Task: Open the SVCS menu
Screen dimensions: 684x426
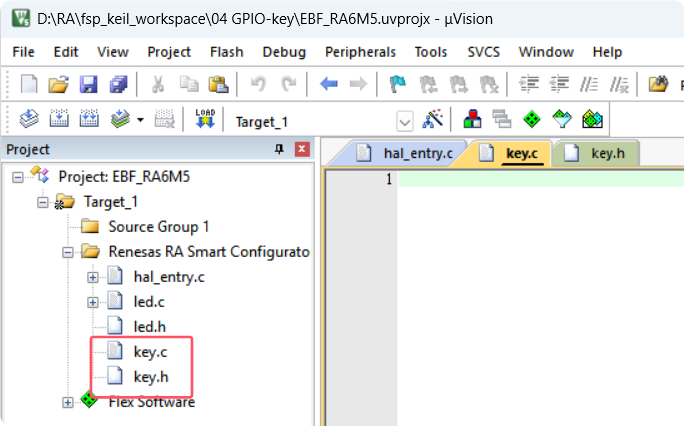Action: coord(484,52)
